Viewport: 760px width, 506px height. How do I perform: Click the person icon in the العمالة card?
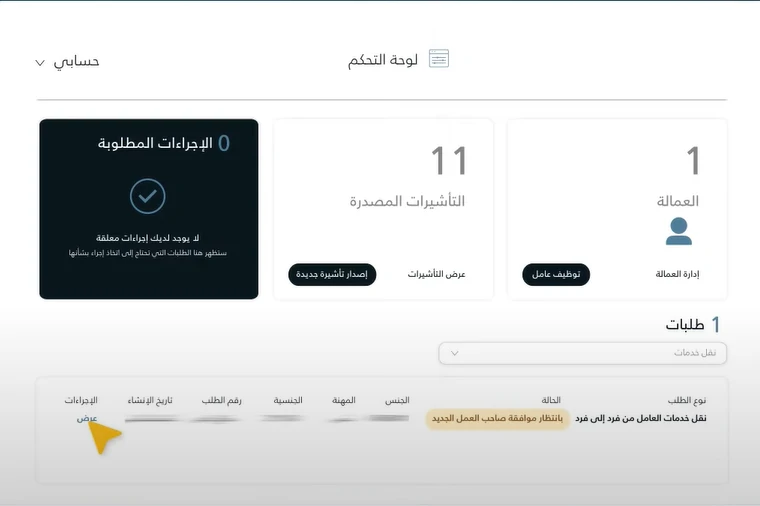click(679, 231)
